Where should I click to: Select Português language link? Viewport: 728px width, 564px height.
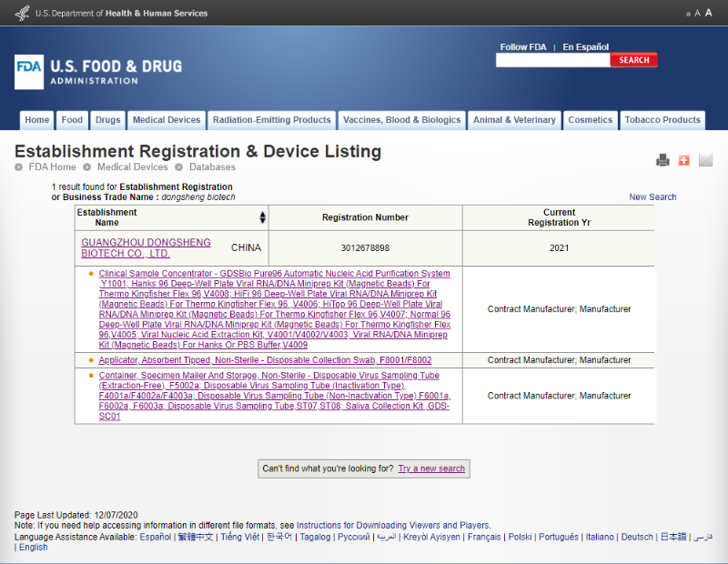558,537
